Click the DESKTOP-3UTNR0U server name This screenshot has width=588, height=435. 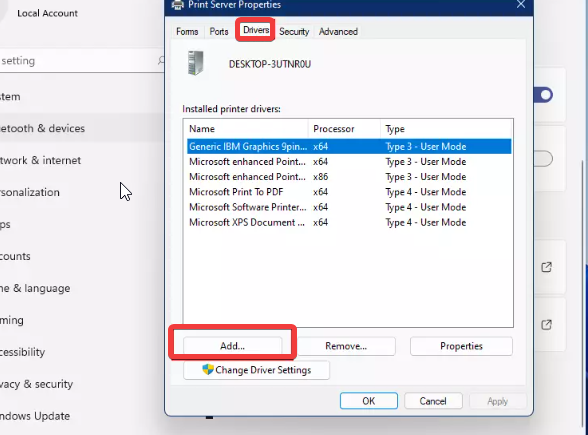270,64
